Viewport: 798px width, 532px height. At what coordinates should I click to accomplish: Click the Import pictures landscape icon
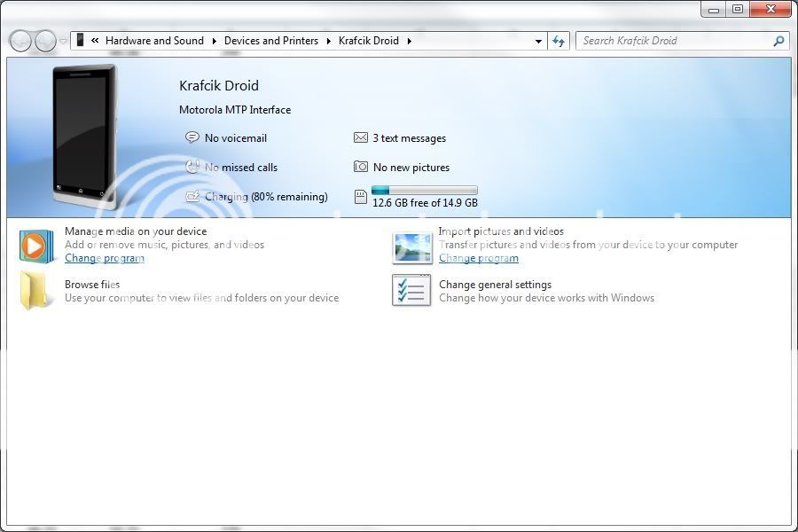pos(411,248)
